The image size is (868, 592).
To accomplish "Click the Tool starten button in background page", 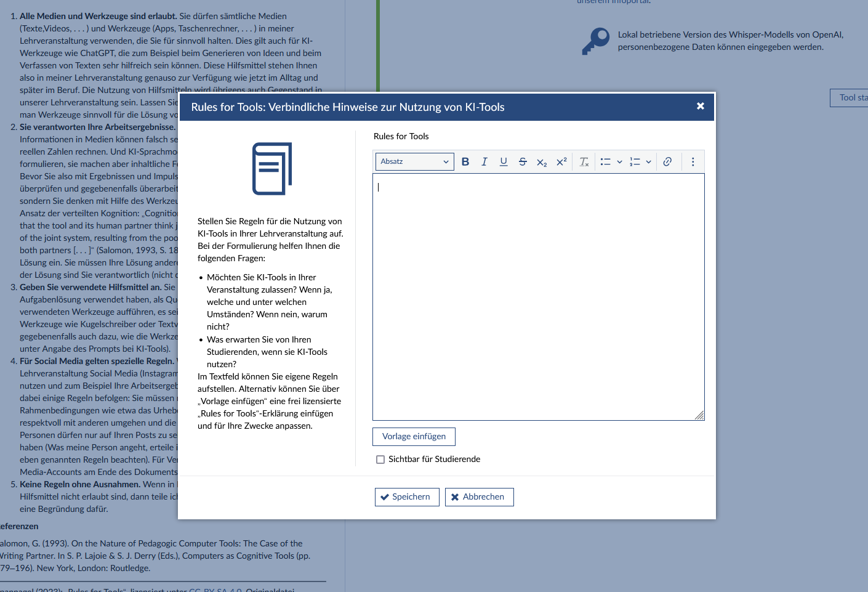I will point(849,97).
